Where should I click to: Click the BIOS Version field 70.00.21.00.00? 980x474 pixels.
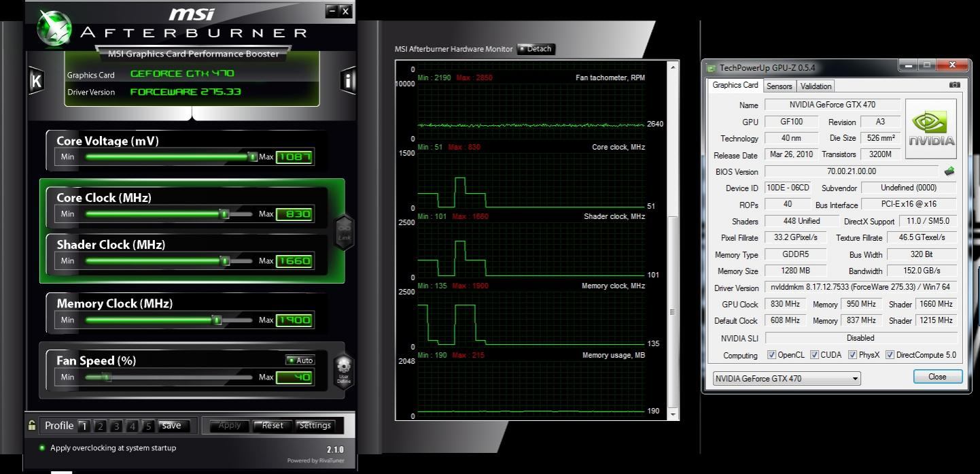point(852,171)
